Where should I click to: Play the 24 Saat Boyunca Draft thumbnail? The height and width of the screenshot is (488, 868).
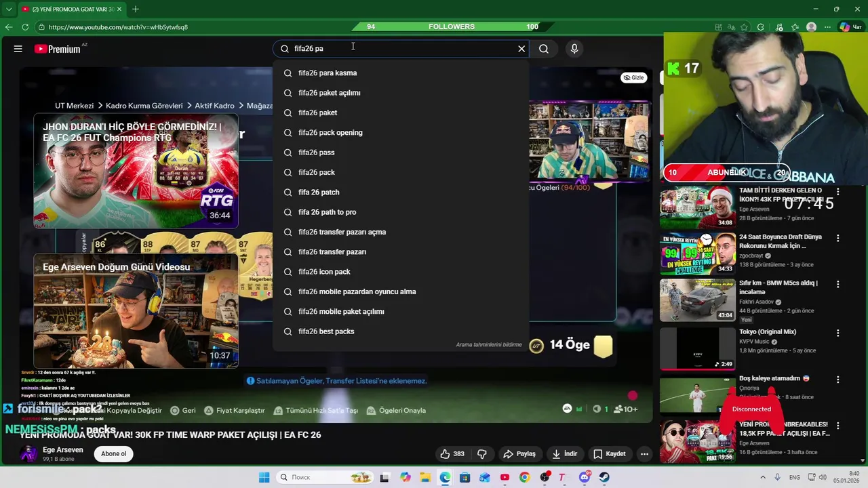(x=698, y=254)
